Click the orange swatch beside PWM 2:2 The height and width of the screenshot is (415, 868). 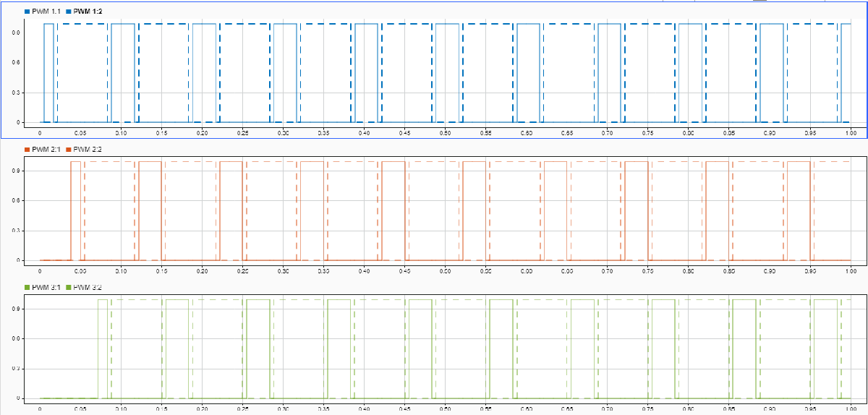(69, 149)
